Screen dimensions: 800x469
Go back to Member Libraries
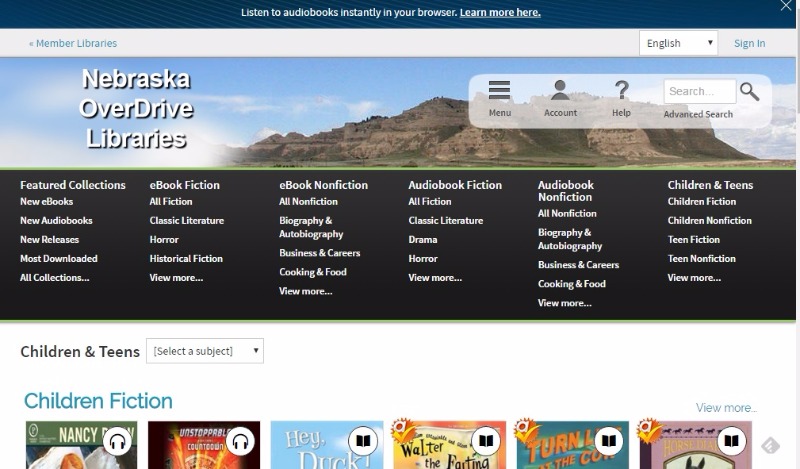point(73,43)
